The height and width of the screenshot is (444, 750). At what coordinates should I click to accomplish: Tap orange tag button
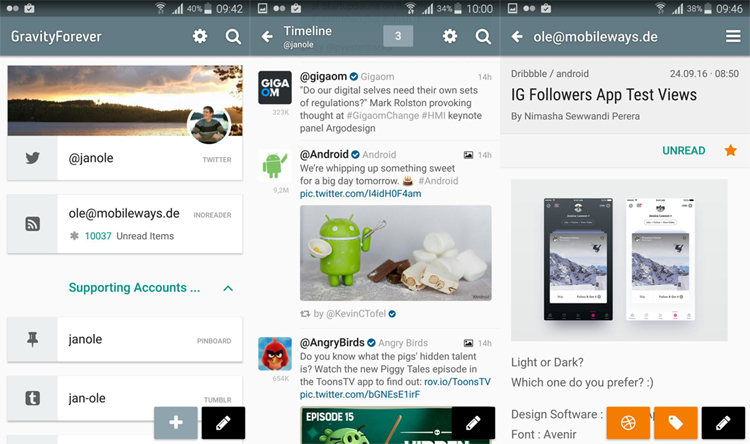(x=675, y=423)
